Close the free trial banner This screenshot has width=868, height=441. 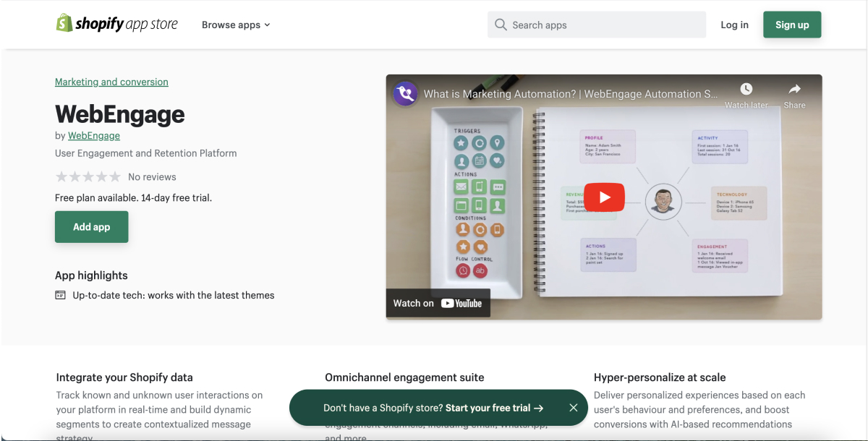click(573, 408)
